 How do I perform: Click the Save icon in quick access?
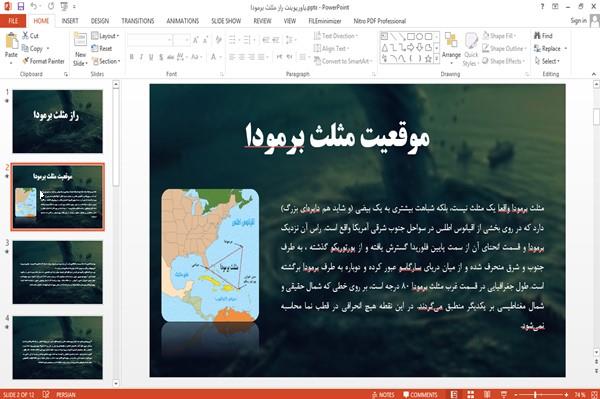[x=21, y=6]
